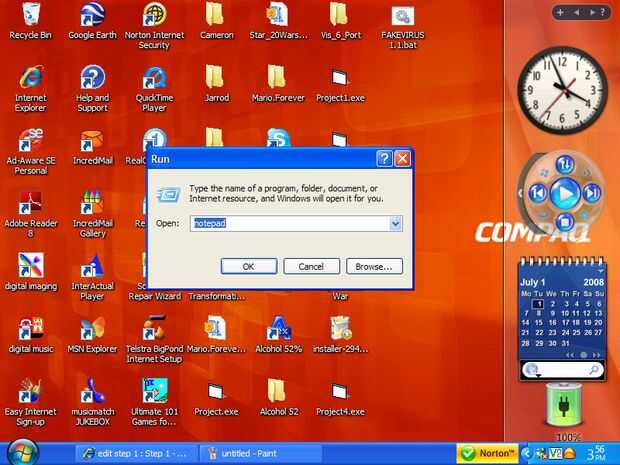Open the analog clock gadget

pos(563,90)
